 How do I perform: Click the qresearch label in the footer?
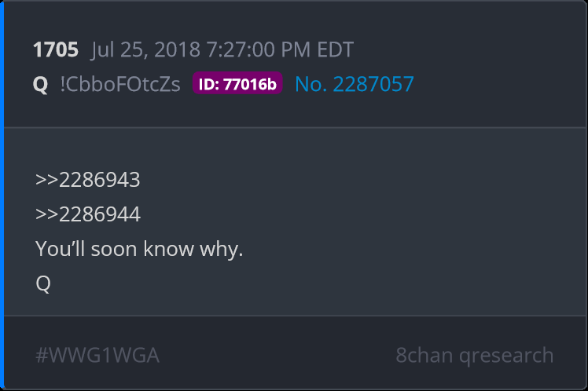coord(506,356)
